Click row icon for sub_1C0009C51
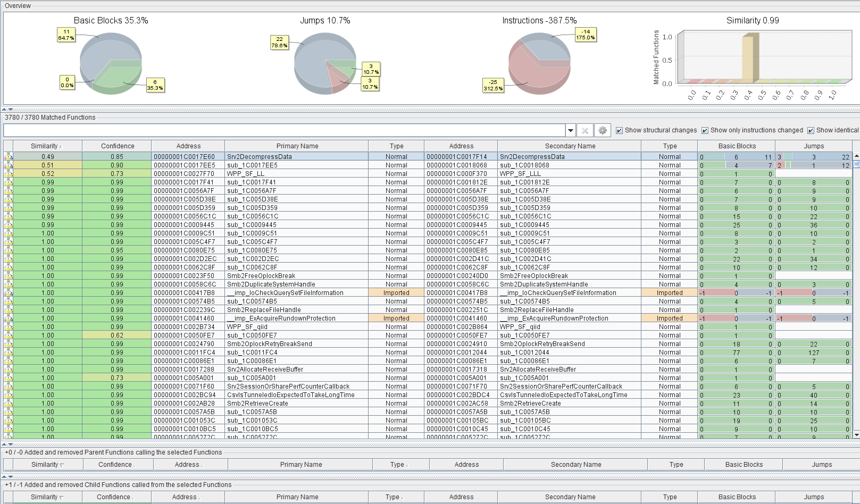This screenshot has height=504, width=860. pyautogui.click(x=9, y=233)
